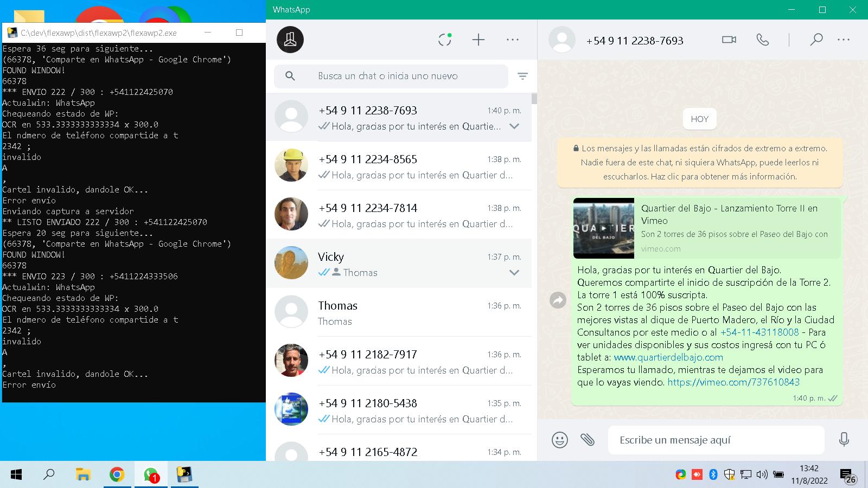This screenshot has width=868, height=488.
Task: Click the Chrome icon in the system tray
Action: pos(681,475)
